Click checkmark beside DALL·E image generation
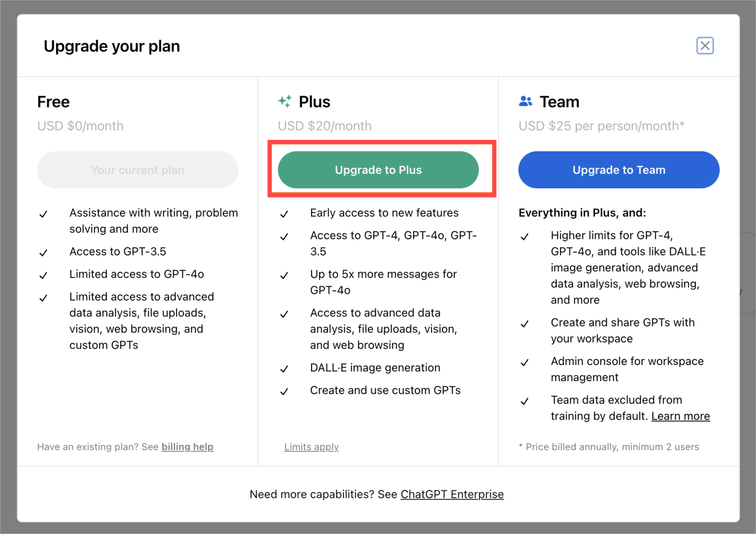 pyautogui.click(x=284, y=369)
